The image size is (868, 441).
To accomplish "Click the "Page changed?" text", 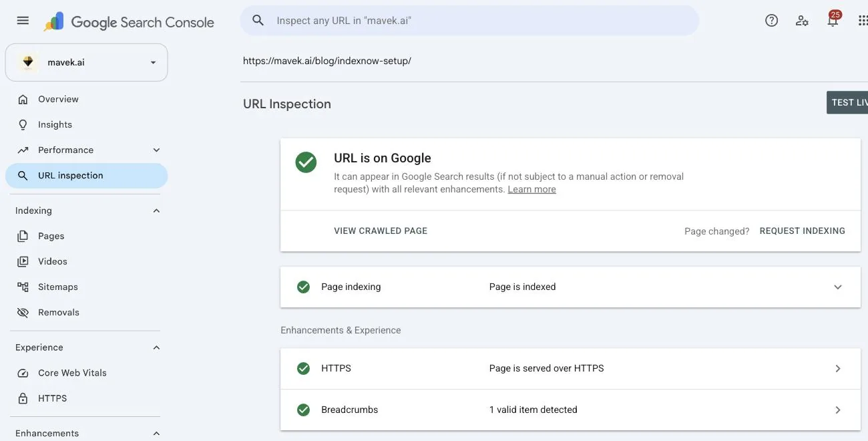I will [716, 231].
